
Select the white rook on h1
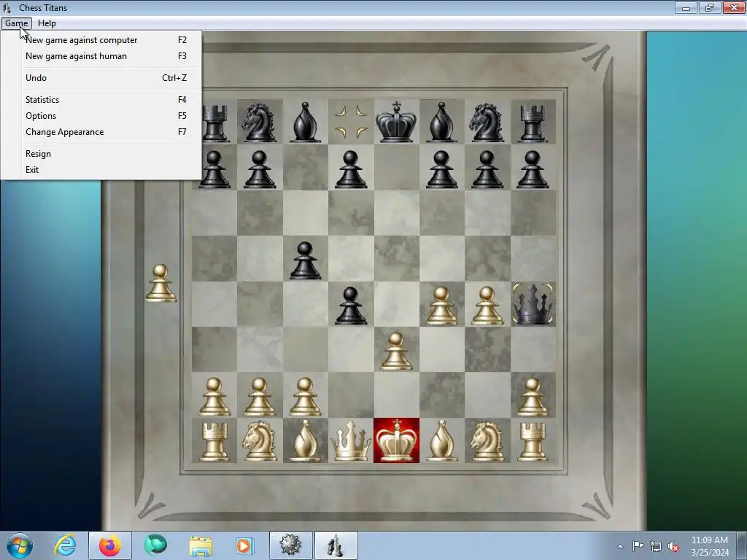pos(533,441)
